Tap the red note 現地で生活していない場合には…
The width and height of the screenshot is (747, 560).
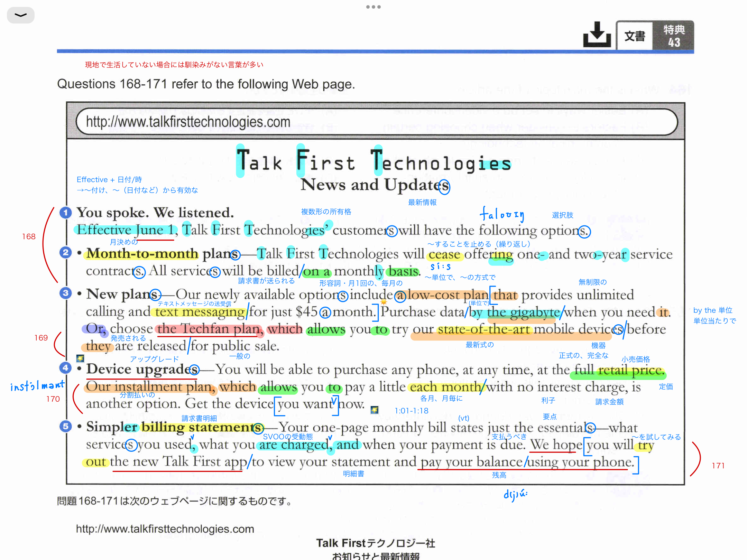tap(174, 65)
